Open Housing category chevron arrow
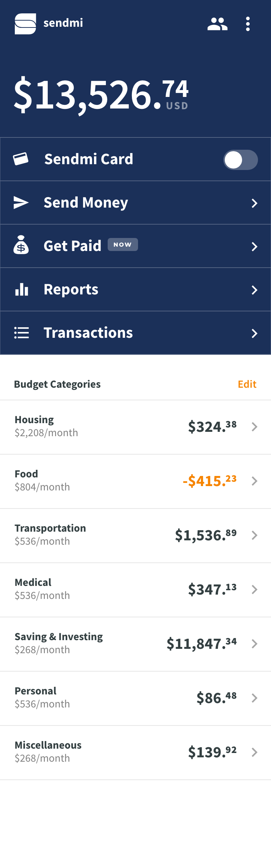 [254, 427]
